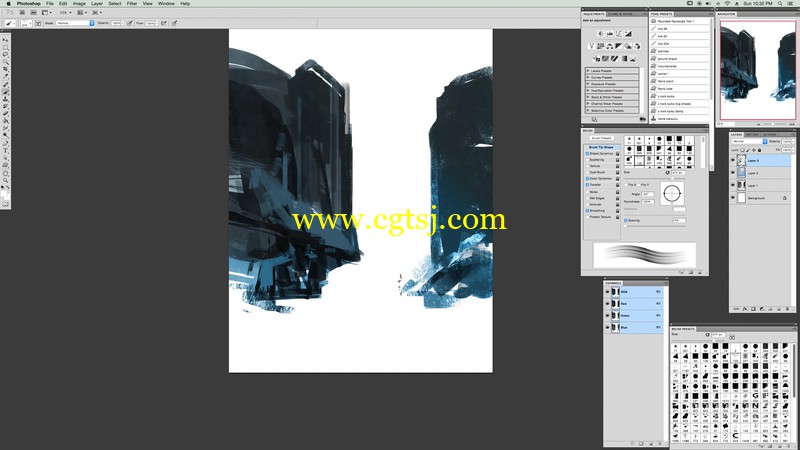Select Layer 2 in Layers panel
This screenshot has height=450, width=800.
point(760,173)
